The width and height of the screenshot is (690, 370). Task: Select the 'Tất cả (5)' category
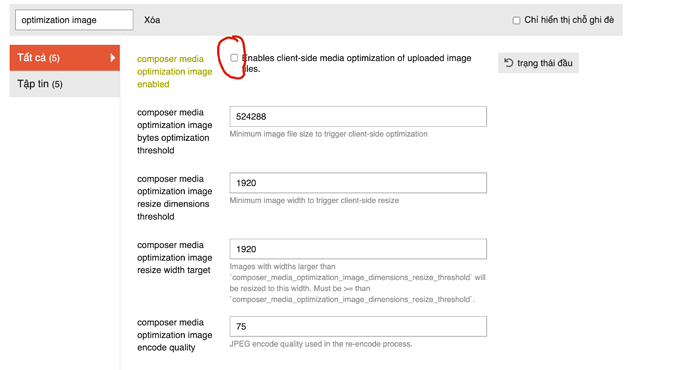coord(65,58)
